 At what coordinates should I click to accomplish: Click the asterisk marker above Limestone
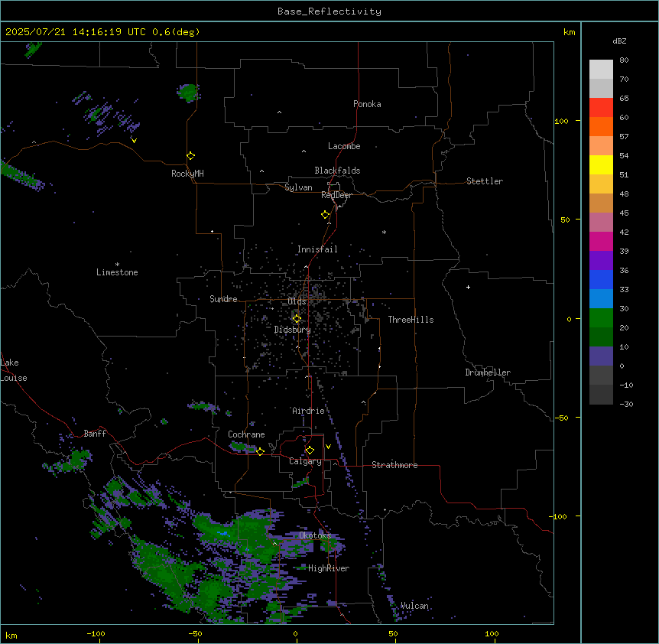117,265
